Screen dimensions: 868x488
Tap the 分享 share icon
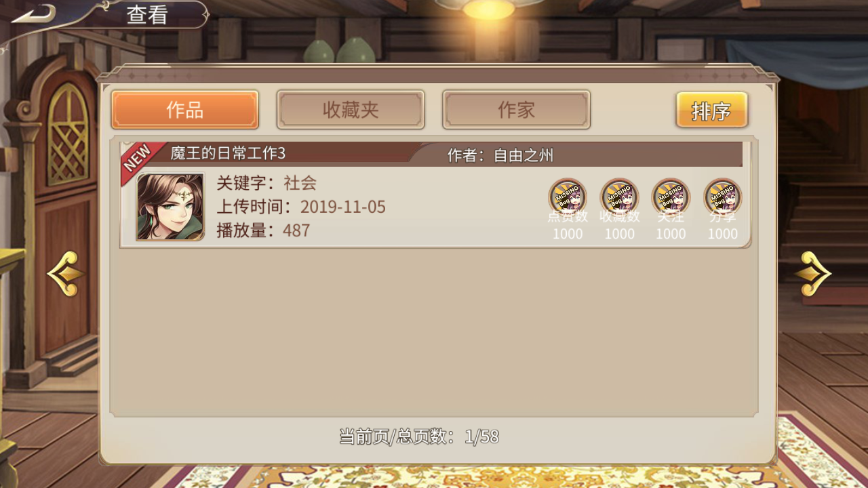[723, 197]
